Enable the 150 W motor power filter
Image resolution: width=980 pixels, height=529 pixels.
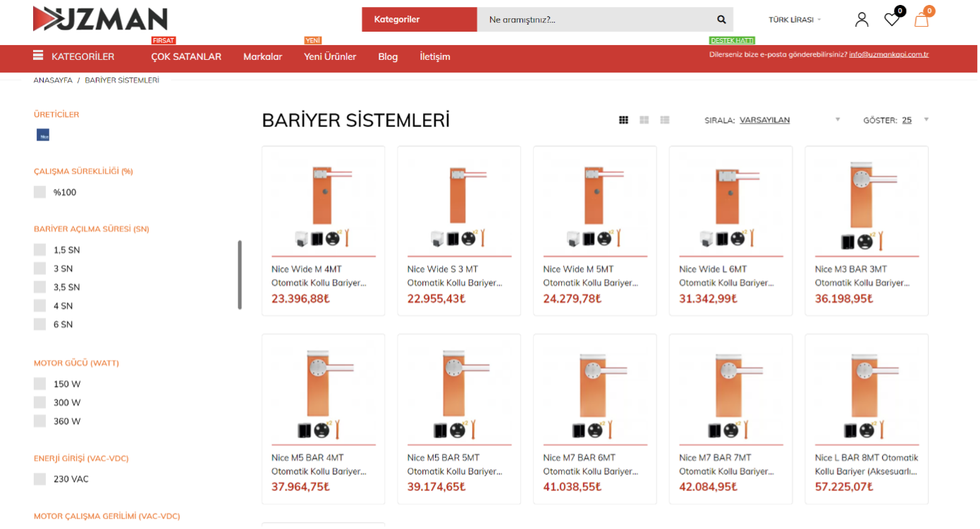39,384
